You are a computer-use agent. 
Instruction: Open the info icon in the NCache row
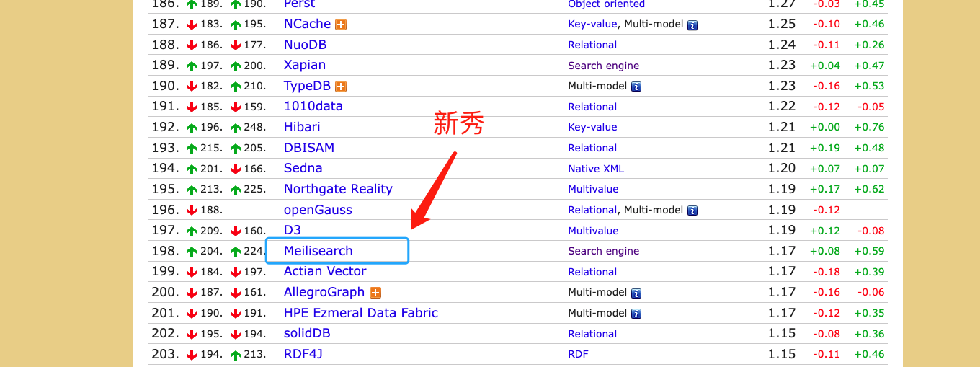(692, 25)
